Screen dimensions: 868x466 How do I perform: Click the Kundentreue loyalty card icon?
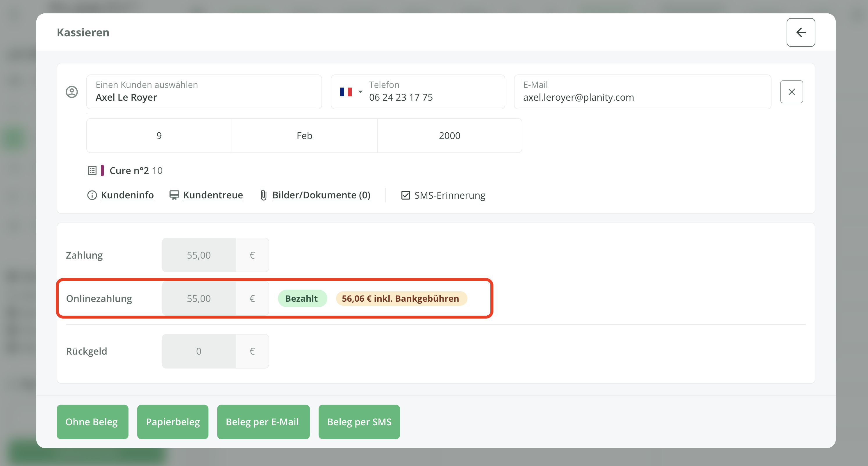(x=174, y=195)
